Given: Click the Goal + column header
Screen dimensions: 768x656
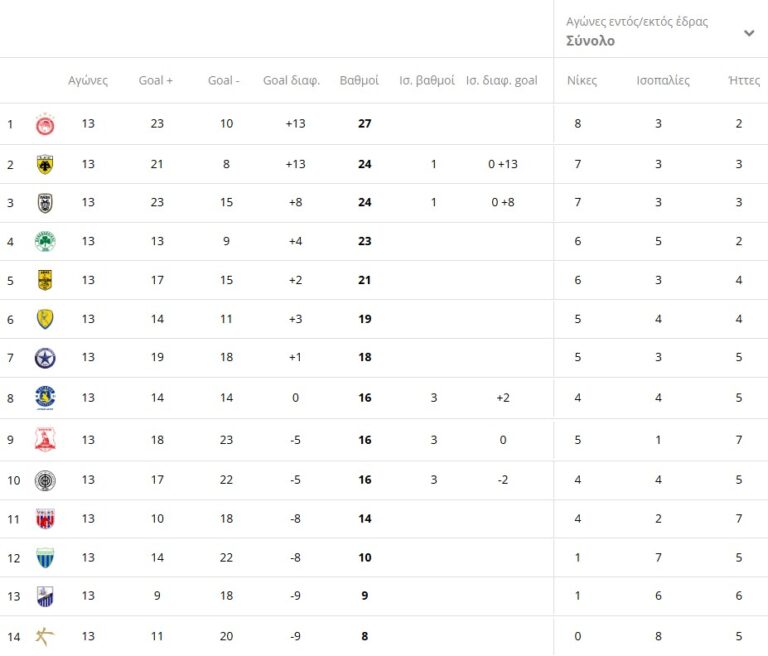Looking at the screenshot, I should tap(156, 81).
